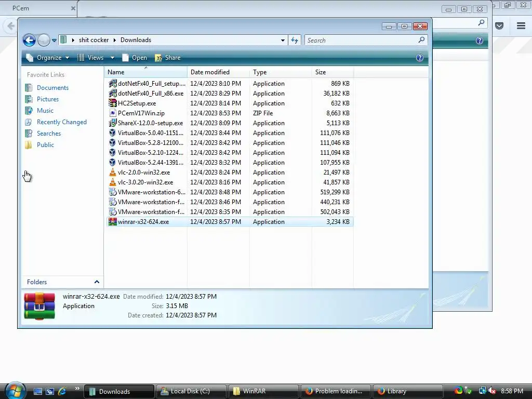Viewport: 532px width, 399px height.
Task: Select ShareX-12.0.0-setup.exe file icon
Action: click(x=113, y=123)
